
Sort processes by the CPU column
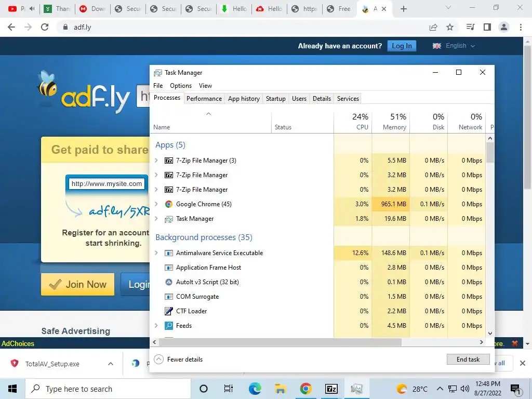tap(353, 122)
